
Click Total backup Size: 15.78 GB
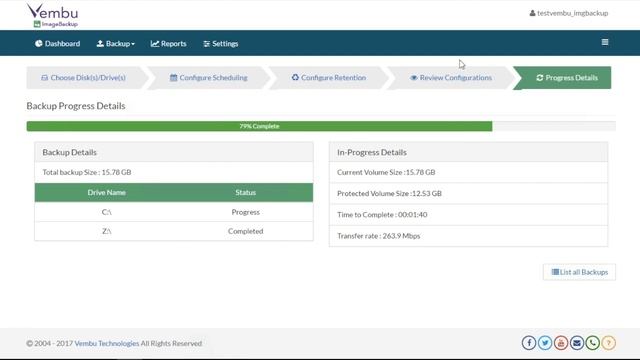click(87, 172)
